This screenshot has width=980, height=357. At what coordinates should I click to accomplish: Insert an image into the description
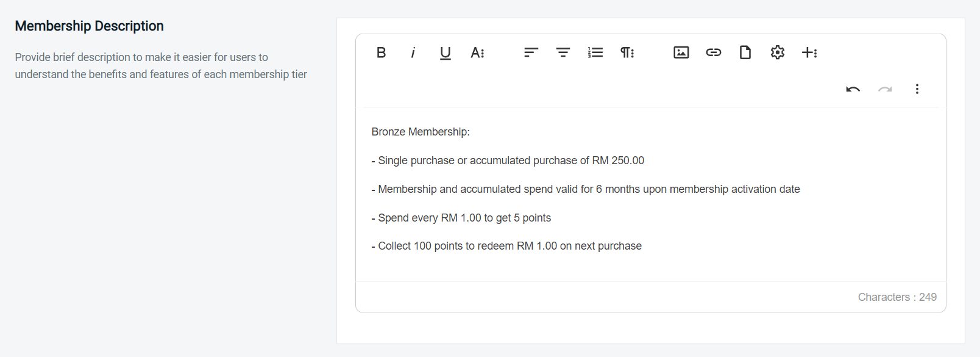[681, 52]
